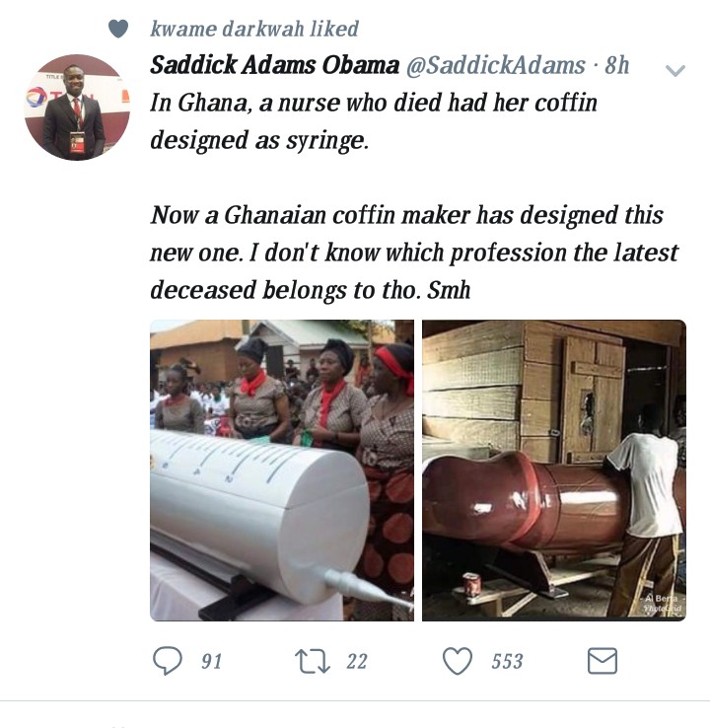Click the Al Berna watermark on the photo

[662, 603]
